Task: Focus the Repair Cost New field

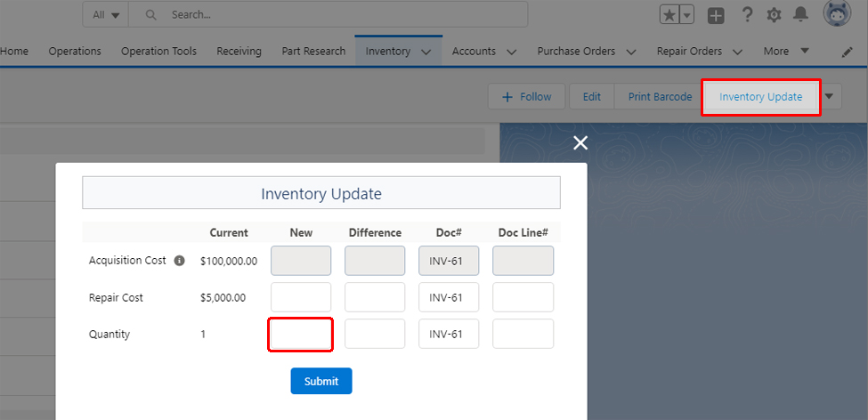Action: pyautogui.click(x=301, y=297)
